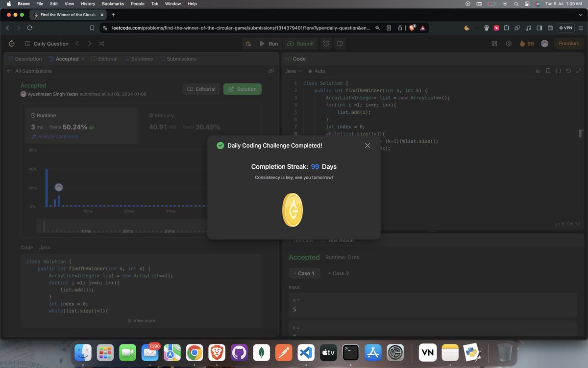The image size is (588, 368).
Task: Select Case 1 test result
Action: pyautogui.click(x=304, y=273)
